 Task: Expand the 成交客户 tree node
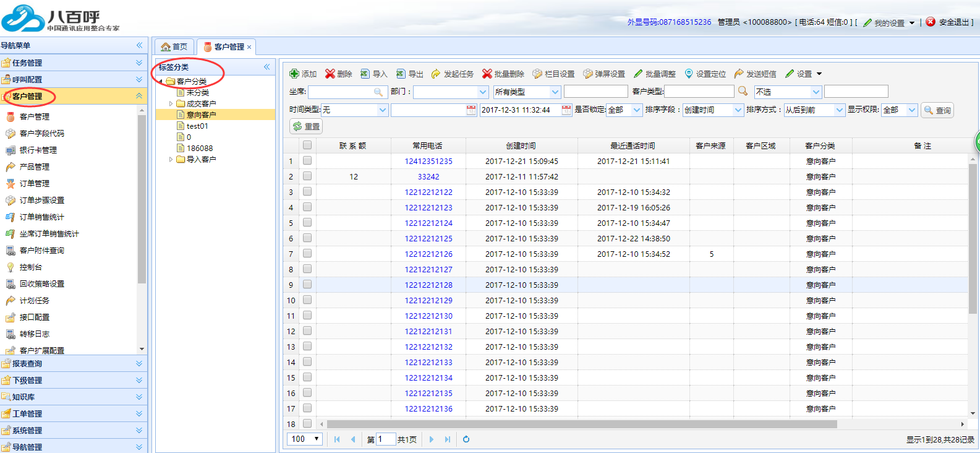pyautogui.click(x=171, y=104)
